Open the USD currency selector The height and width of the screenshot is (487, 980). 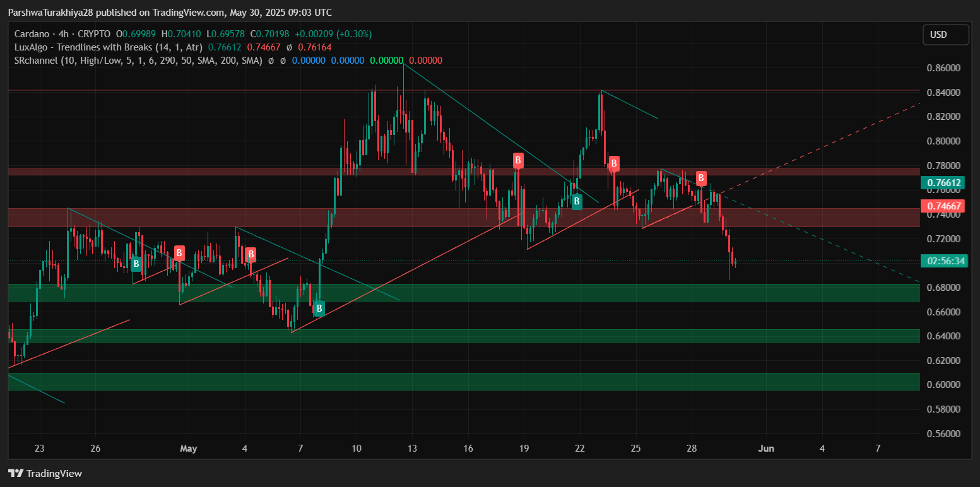945,35
